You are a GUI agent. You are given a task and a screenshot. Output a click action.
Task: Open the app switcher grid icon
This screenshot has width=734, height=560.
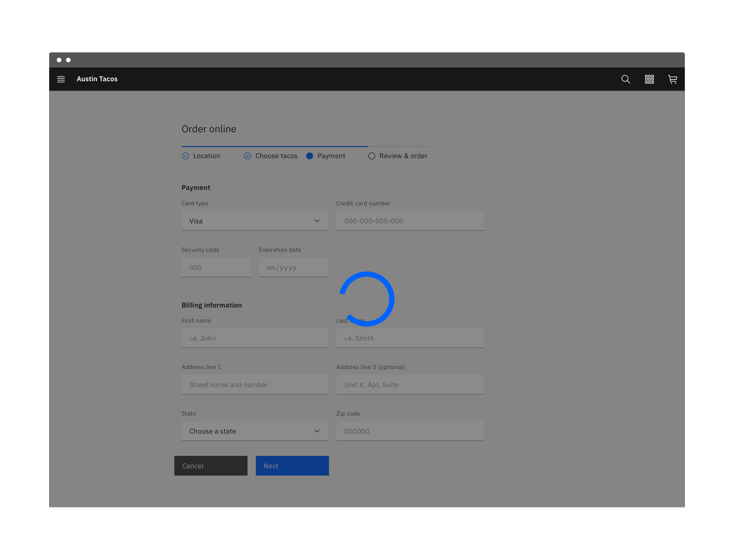(x=649, y=79)
